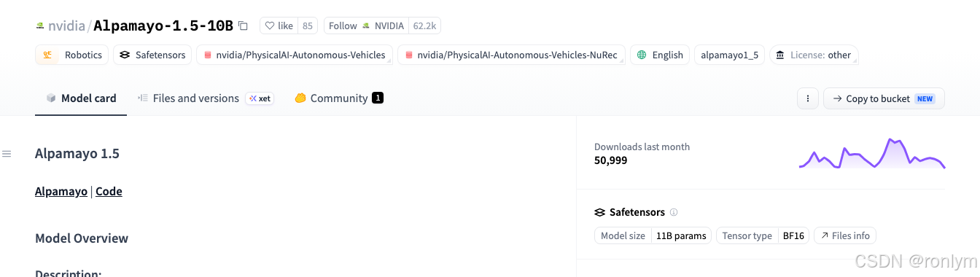
Task: Open the Alpamayo link
Action: (61, 192)
